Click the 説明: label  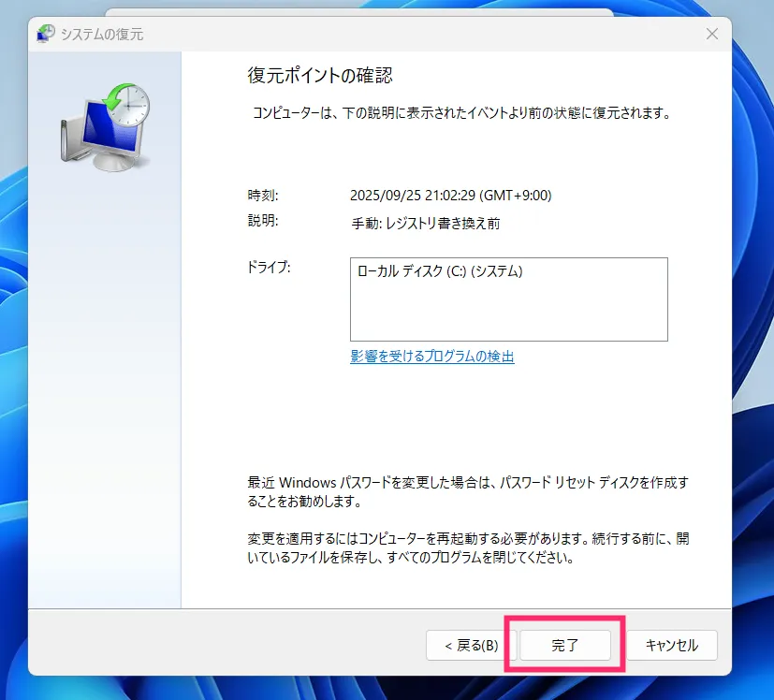click(x=263, y=220)
